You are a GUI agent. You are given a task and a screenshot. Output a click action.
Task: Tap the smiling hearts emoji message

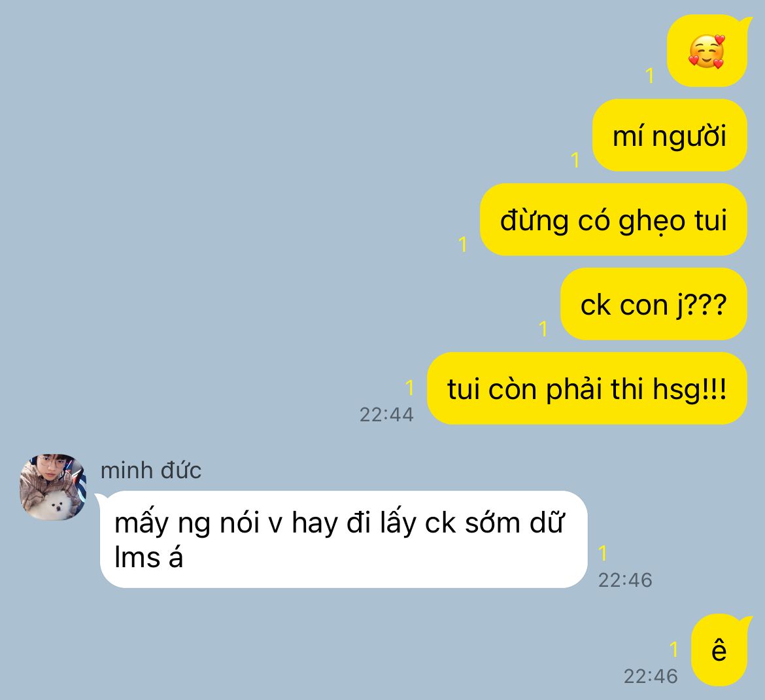coord(707,51)
